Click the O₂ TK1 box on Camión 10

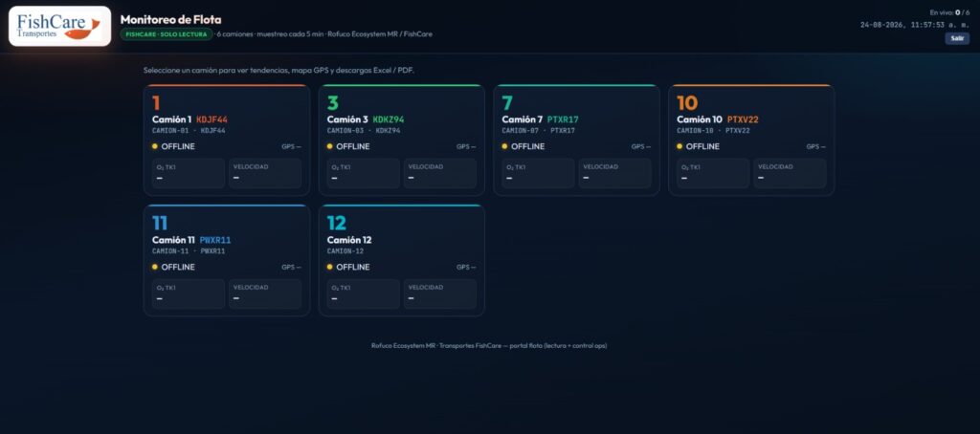pos(713,173)
